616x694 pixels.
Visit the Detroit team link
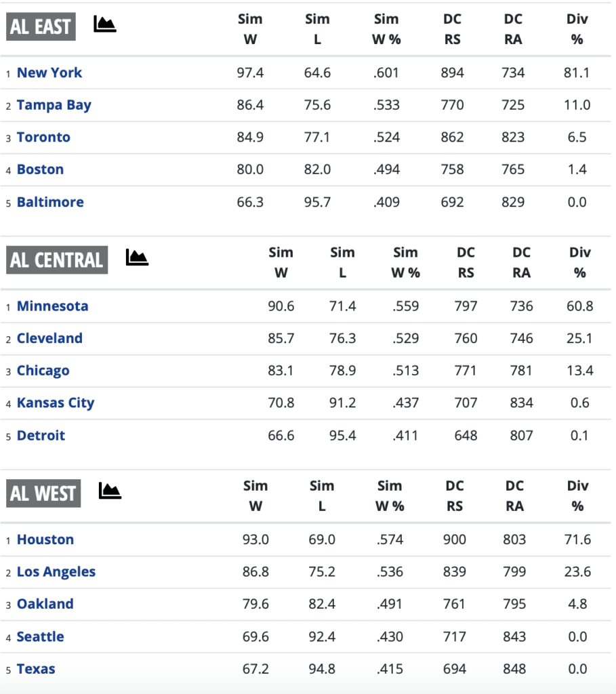pos(41,435)
